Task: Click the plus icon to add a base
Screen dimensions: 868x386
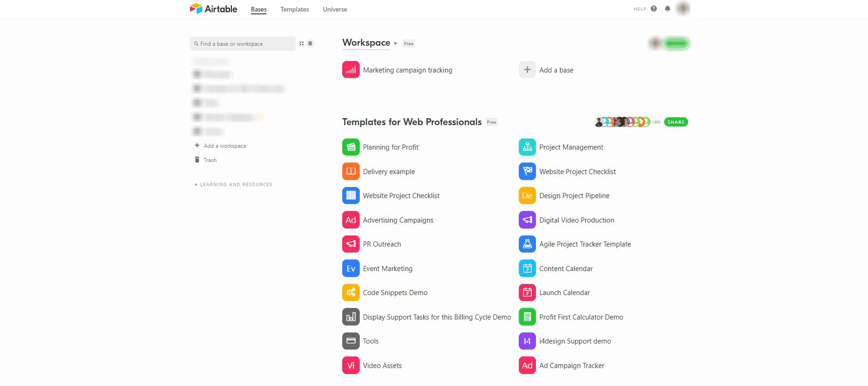Action: point(527,70)
